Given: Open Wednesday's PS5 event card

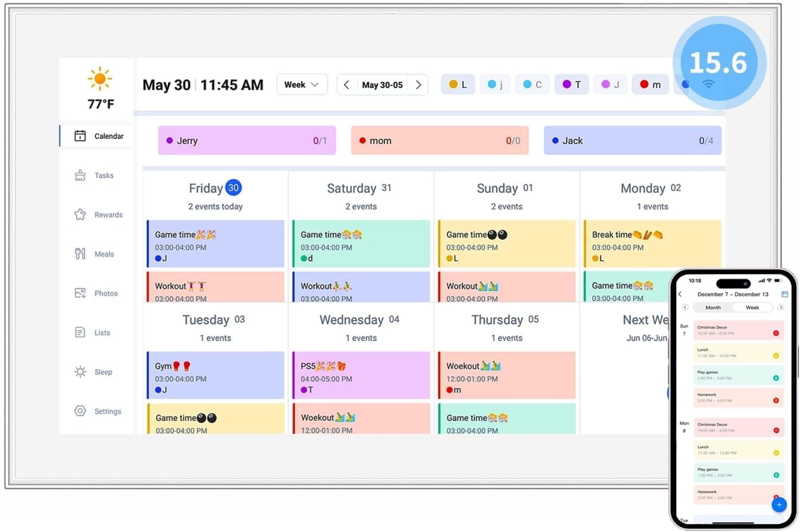Looking at the screenshot, I should coord(361,375).
